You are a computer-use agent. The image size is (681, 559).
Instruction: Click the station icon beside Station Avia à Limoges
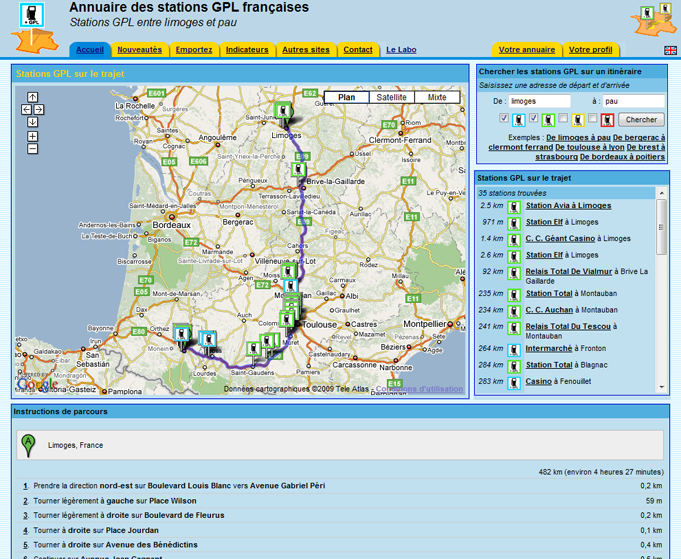514,207
